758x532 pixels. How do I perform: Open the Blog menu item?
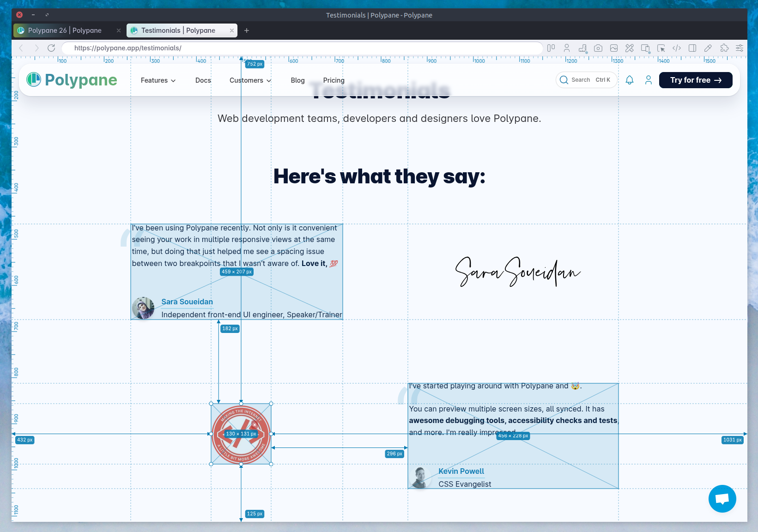pos(298,80)
